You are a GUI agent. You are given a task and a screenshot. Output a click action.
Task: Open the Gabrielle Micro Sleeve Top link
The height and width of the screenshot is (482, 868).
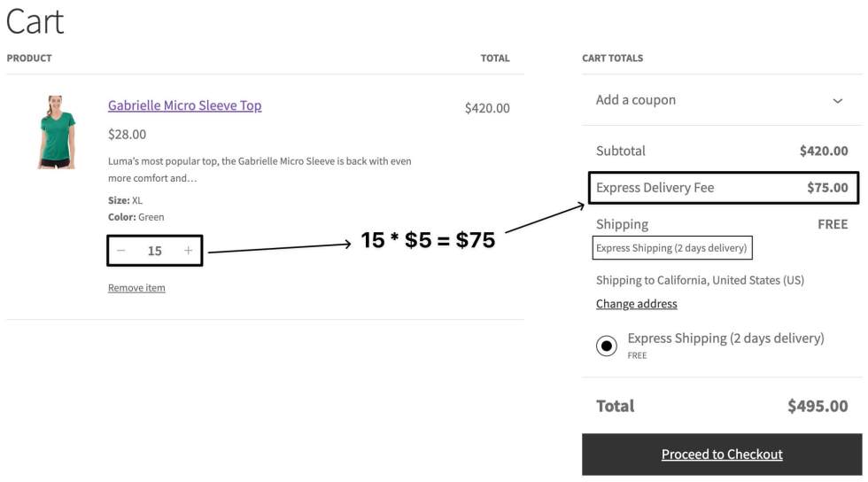[x=184, y=105]
